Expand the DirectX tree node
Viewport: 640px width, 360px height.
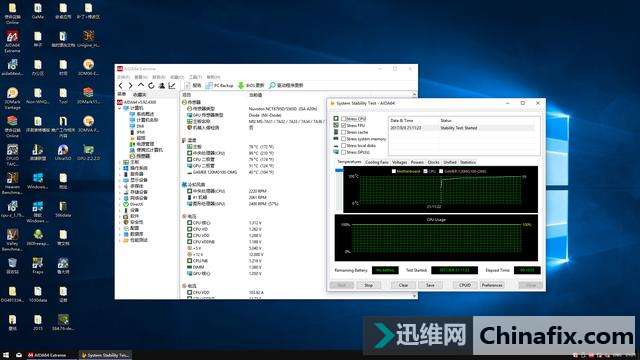tap(120, 204)
